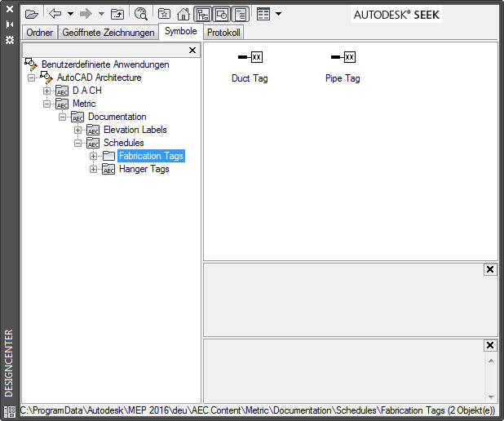Go forward with the right arrow button
Image resolution: width=504 pixels, height=421 pixels.
coord(86,14)
